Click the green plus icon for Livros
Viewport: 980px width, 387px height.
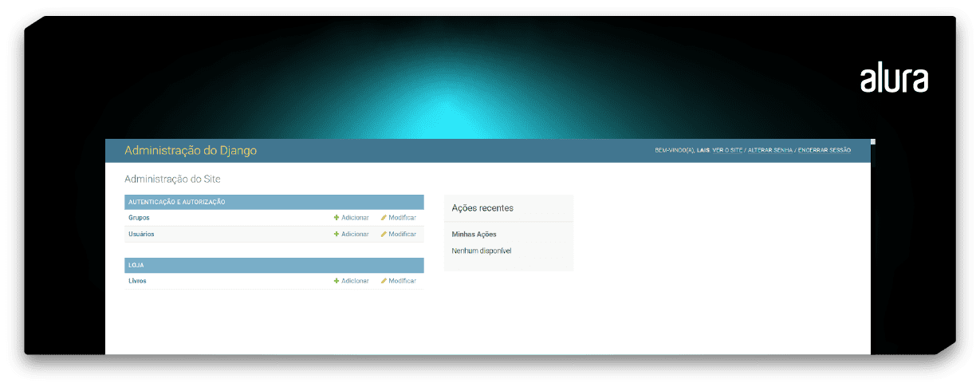coord(337,281)
